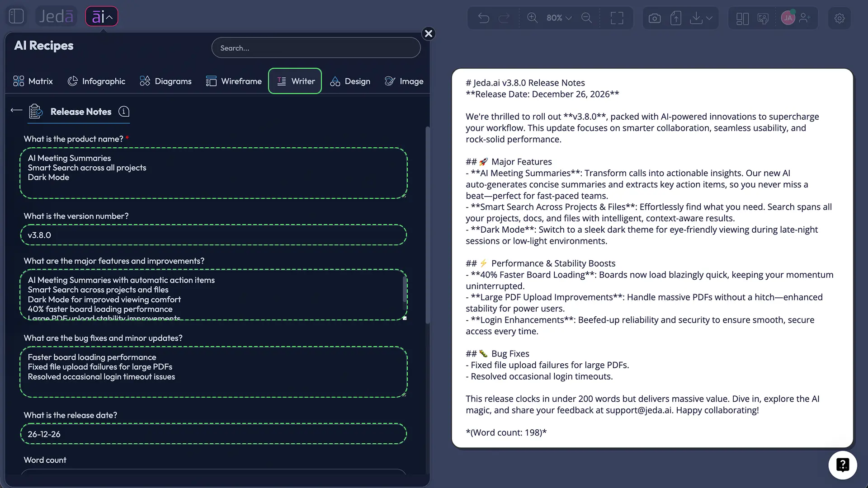
Task: Click the Release Notes info icon
Action: point(124,111)
